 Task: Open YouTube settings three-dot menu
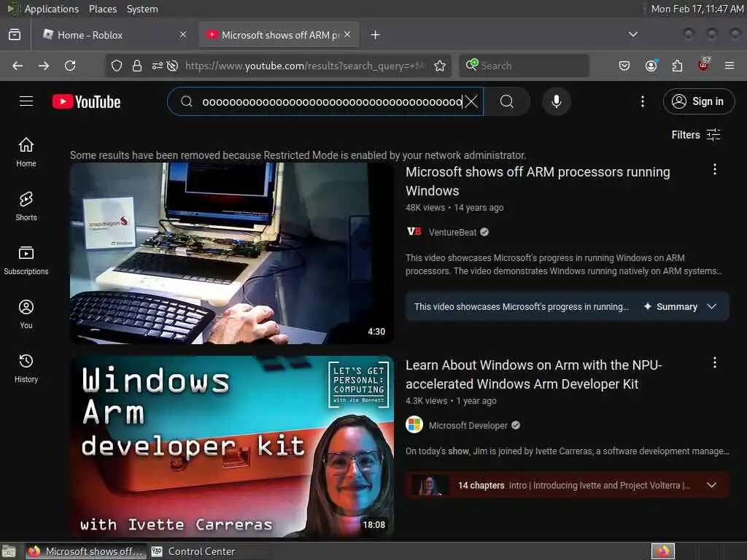[642, 101]
